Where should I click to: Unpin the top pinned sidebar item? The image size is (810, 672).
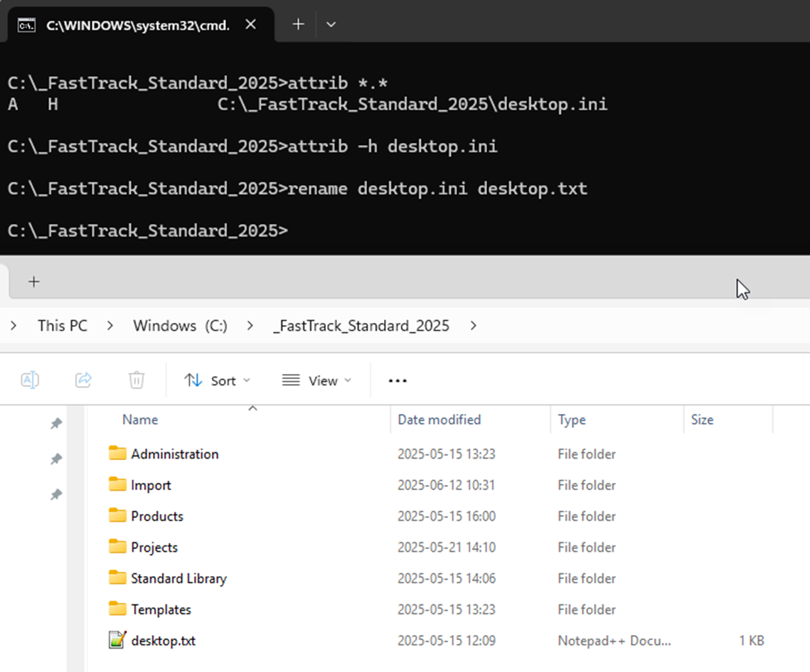click(x=56, y=423)
